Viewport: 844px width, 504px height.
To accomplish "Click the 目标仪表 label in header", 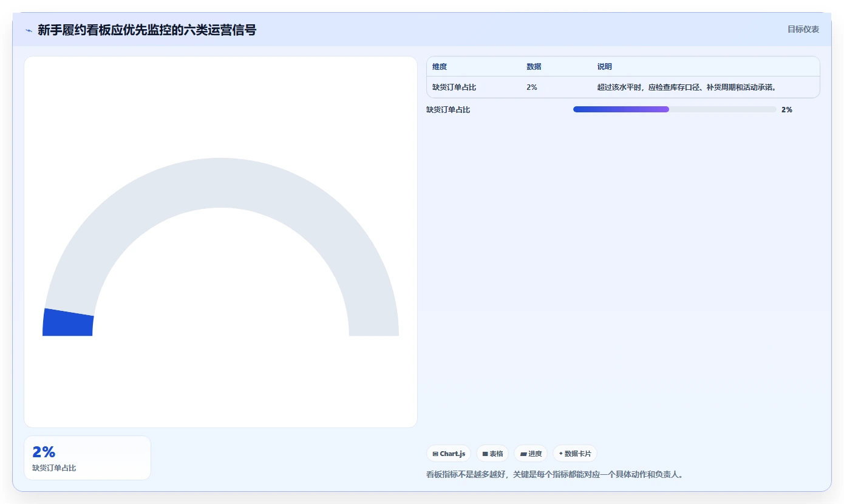I will coord(803,29).
